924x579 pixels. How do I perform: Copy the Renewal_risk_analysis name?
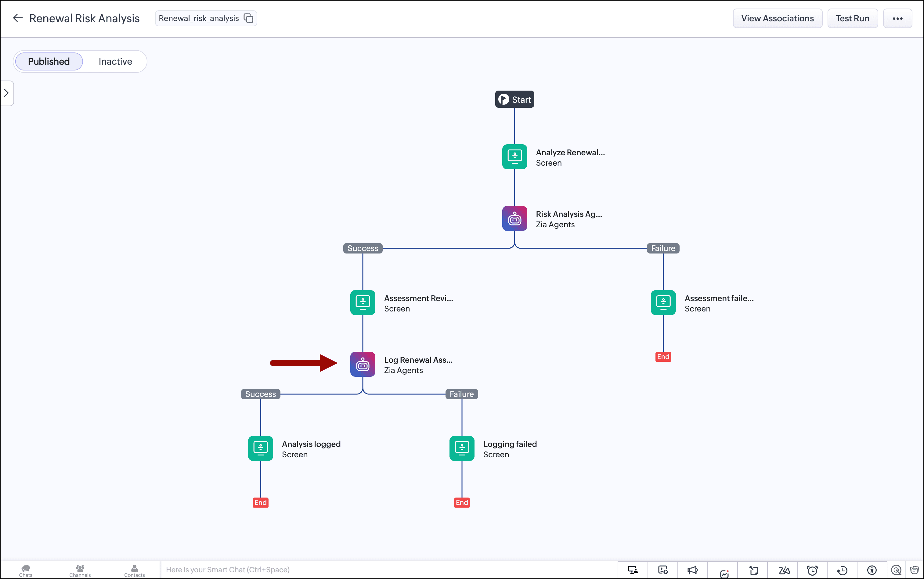tap(249, 18)
